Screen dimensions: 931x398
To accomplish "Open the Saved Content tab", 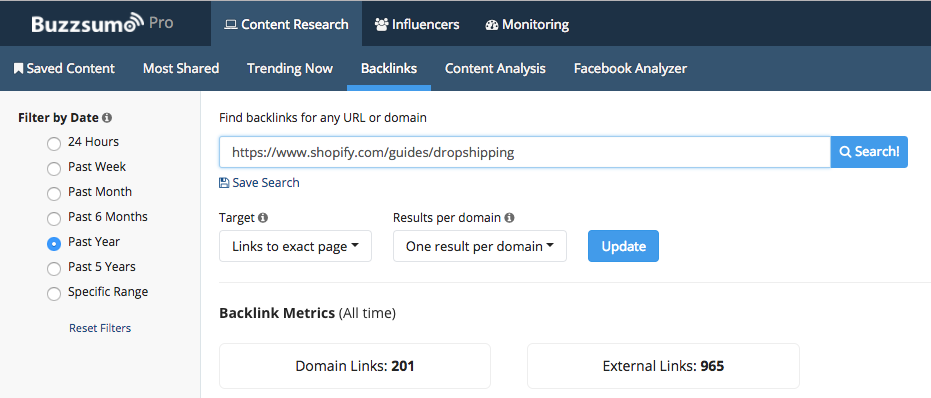I will 64,68.
